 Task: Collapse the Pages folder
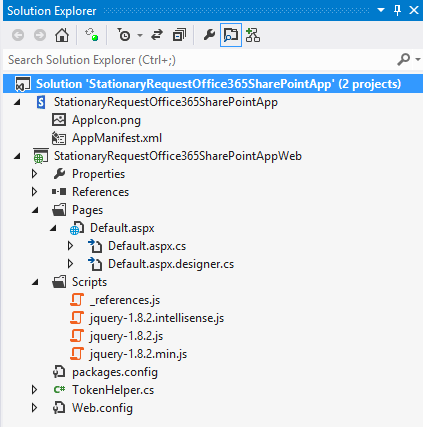(x=35, y=210)
